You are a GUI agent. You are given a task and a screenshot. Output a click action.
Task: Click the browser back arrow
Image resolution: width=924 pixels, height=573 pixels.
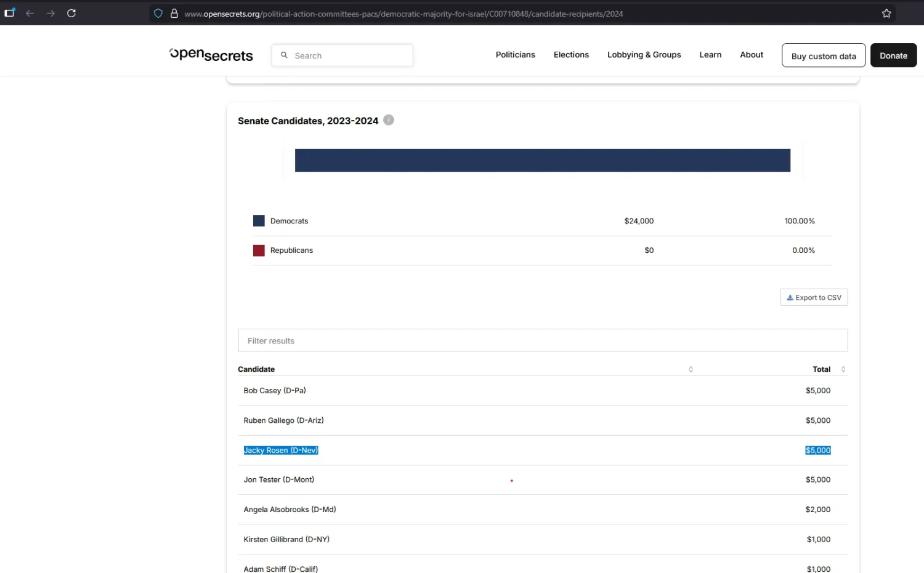click(30, 13)
